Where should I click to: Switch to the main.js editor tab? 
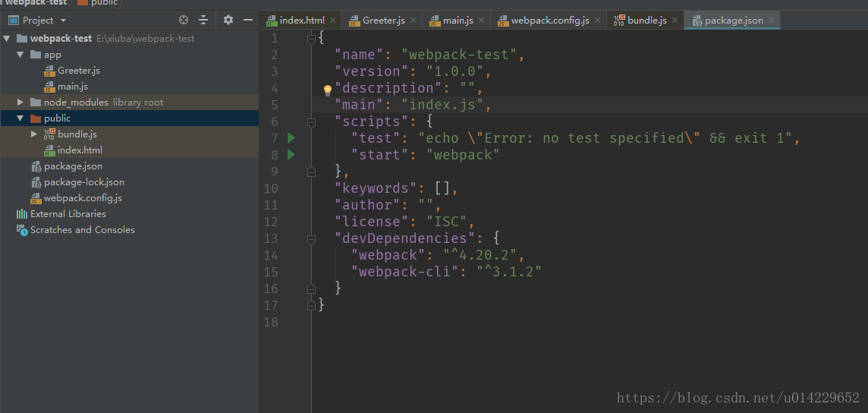click(458, 20)
